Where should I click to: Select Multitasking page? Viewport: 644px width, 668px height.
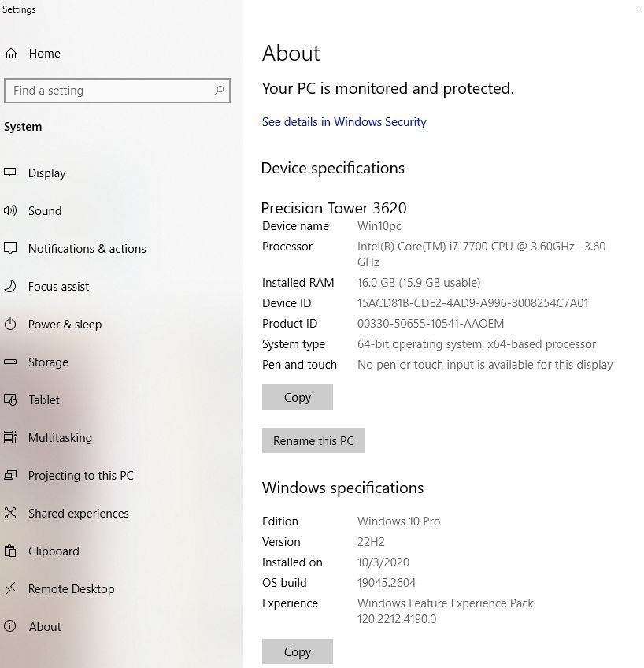pyautogui.click(x=60, y=438)
